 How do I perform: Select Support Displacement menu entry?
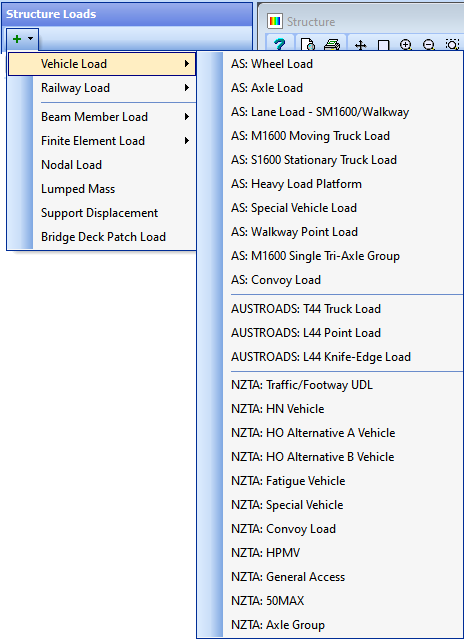(x=102, y=213)
